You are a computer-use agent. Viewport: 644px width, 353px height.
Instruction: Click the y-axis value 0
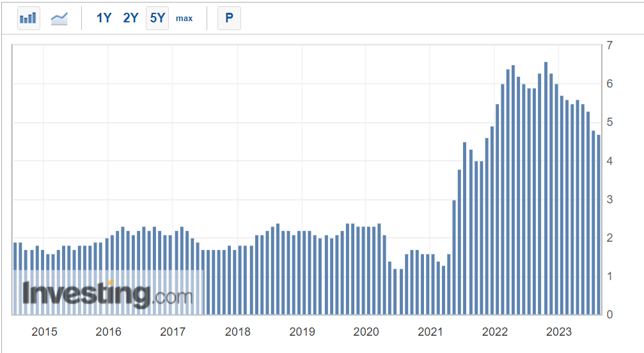click(x=609, y=315)
